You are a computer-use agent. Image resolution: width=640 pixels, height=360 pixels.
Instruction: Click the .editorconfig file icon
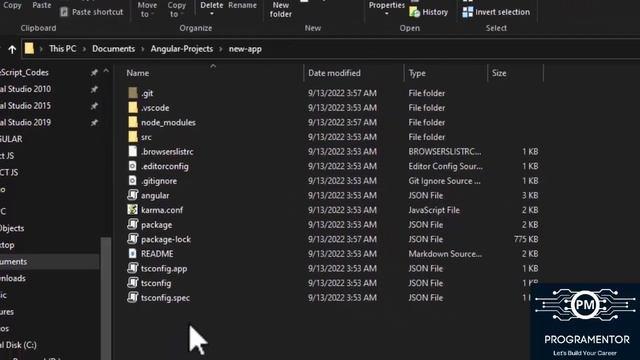point(133,166)
